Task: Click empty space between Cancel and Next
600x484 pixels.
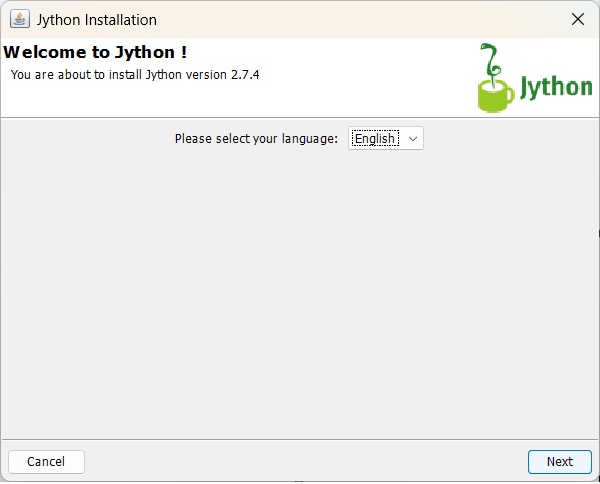Action: tap(300, 461)
